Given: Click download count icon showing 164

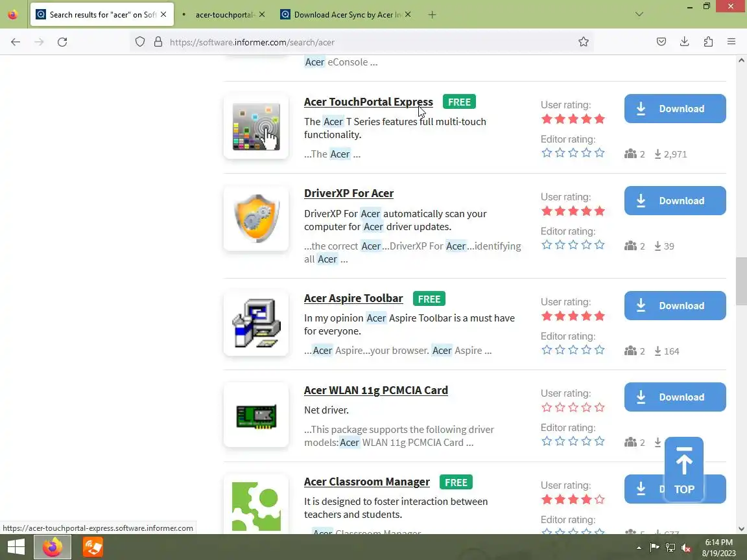Looking at the screenshot, I should coord(658,351).
